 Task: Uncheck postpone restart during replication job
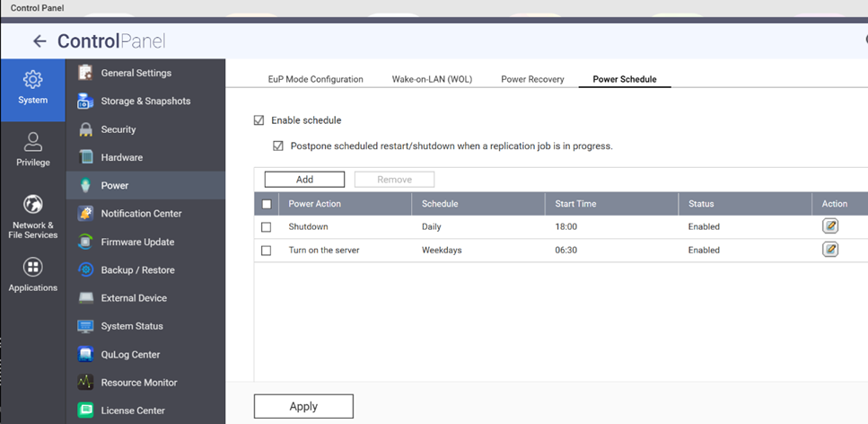coord(278,146)
